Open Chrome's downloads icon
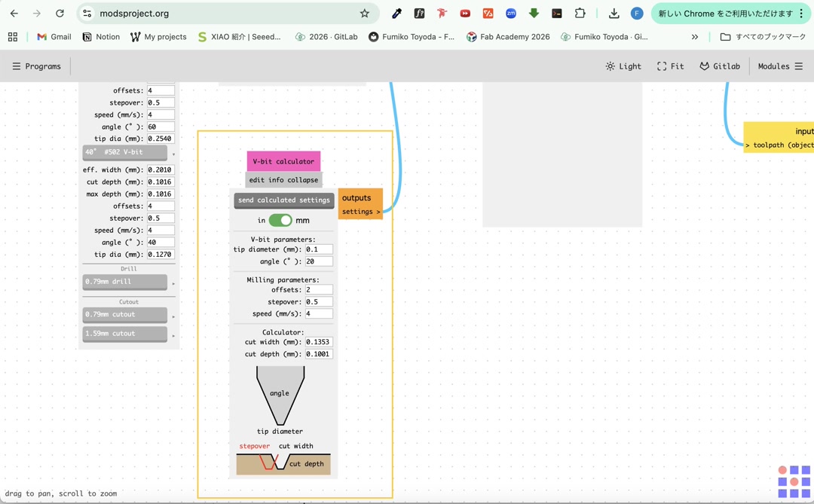Screen dimensions: 814x504 tap(614, 13)
